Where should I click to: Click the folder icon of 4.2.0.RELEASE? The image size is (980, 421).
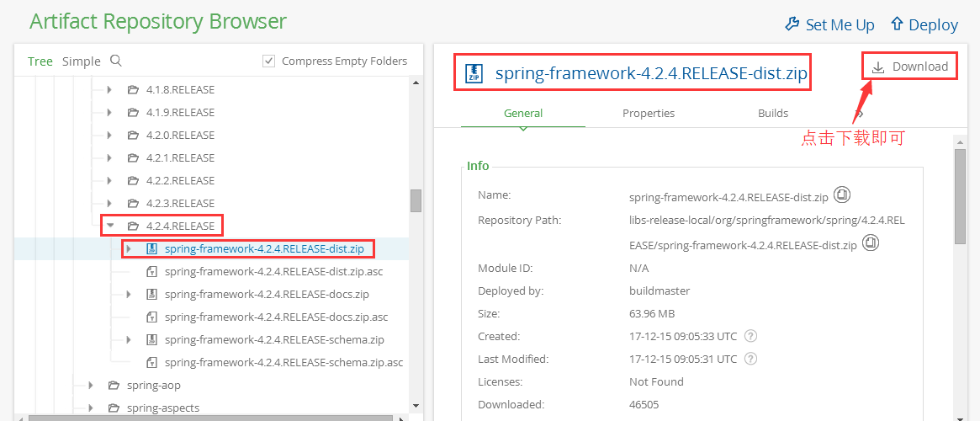[x=133, y=135]
